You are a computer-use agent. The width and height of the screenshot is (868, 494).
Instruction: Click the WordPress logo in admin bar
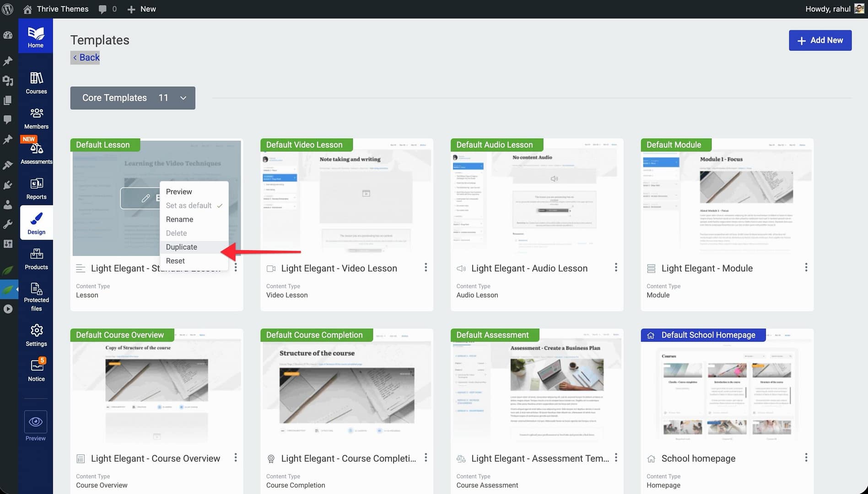click(8, 9)
